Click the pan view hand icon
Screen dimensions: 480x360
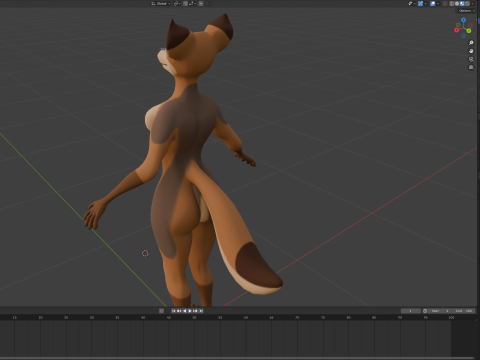click(471, 51)
